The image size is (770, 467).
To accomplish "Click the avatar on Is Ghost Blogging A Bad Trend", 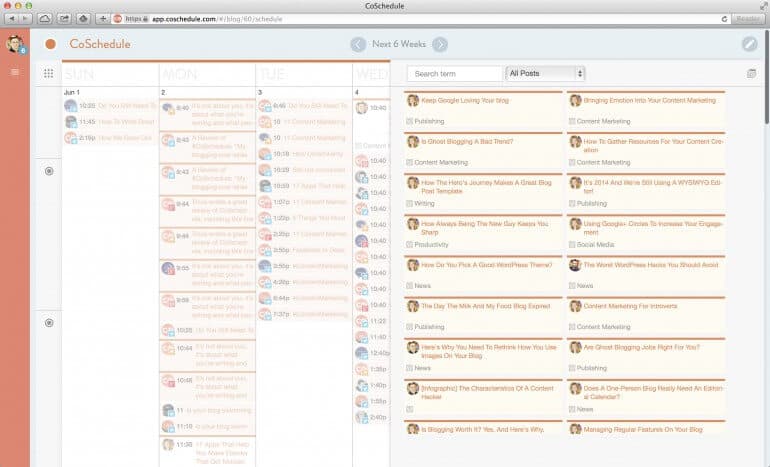I will 412,142.
